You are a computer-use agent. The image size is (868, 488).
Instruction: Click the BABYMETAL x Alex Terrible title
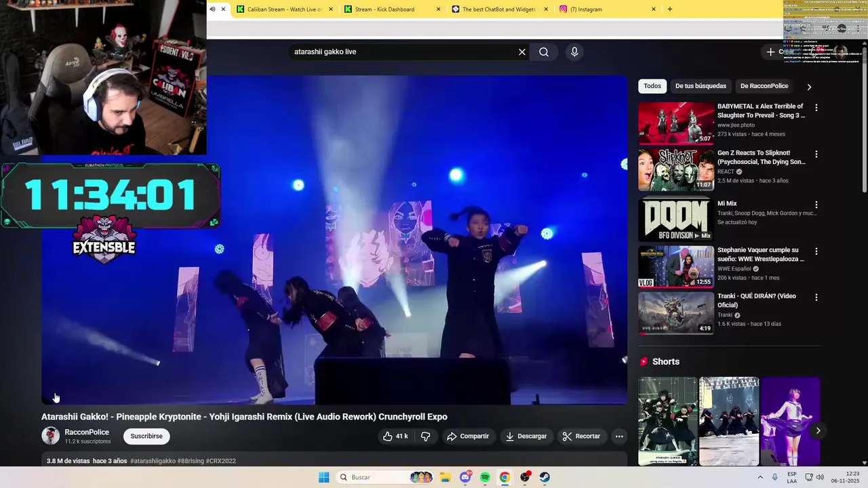[761, 111]
